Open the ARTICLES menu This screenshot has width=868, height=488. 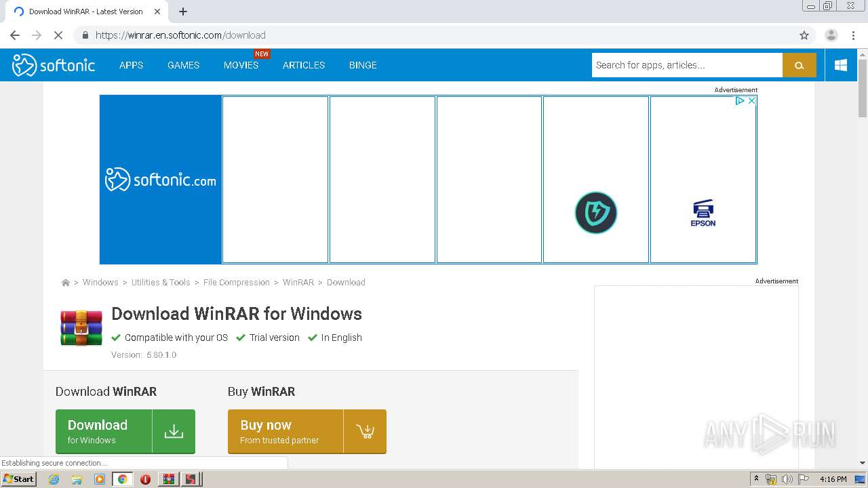[304, 65]
